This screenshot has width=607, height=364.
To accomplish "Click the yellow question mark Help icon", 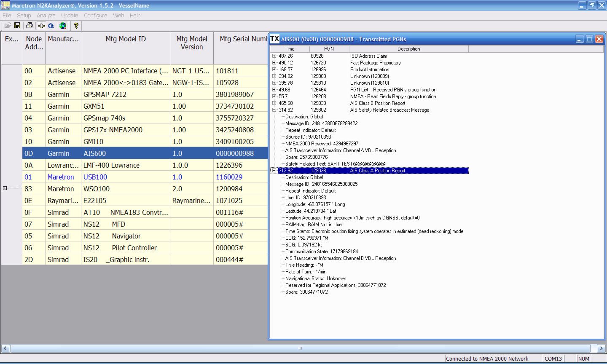I will [x=76, y=26].
